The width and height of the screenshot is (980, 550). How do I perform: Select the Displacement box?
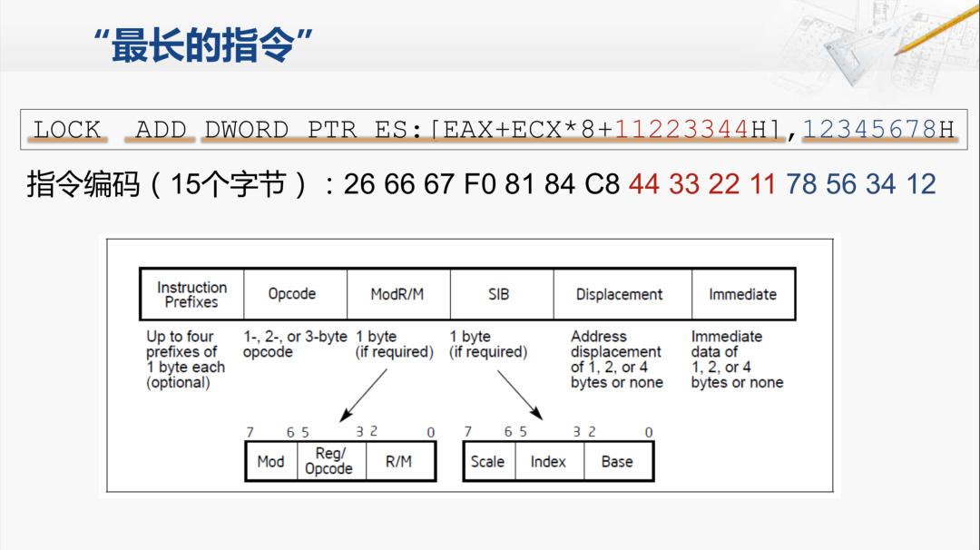tap(622, 294)
